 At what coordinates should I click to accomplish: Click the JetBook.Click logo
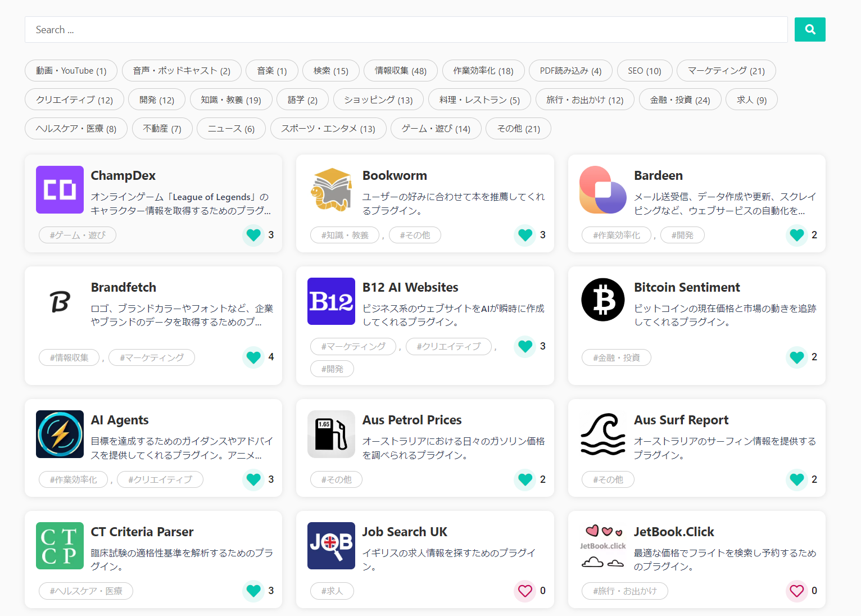point(603,546)
